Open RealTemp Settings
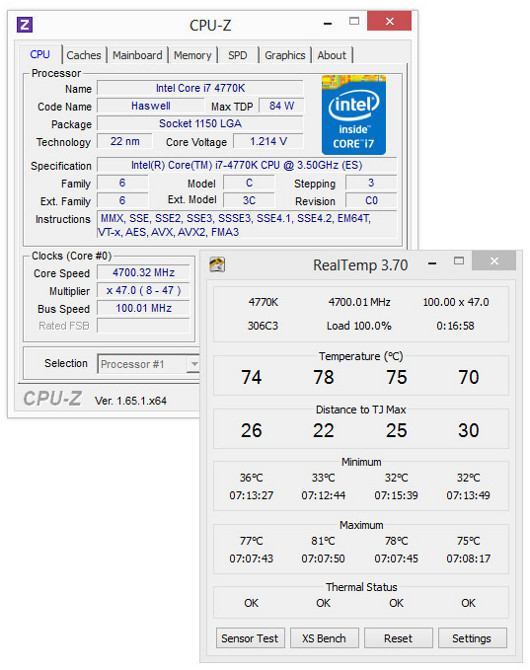 [472, 638]
